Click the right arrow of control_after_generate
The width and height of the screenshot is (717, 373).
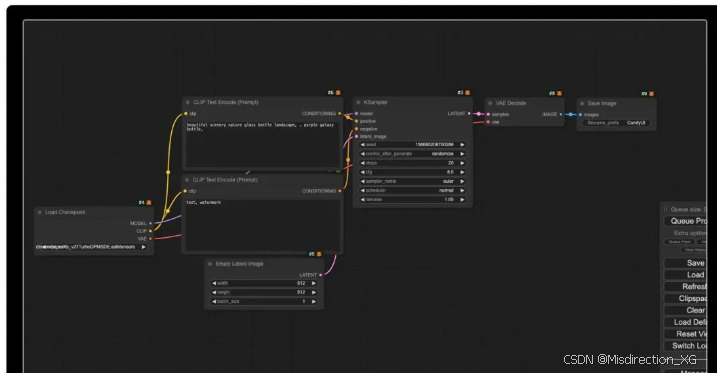click(462, 154)
